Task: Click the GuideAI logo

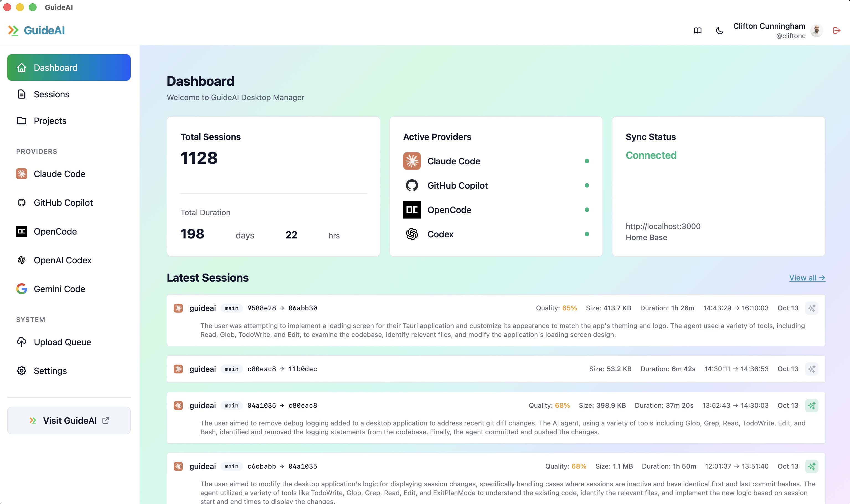Action: point(37,30)
